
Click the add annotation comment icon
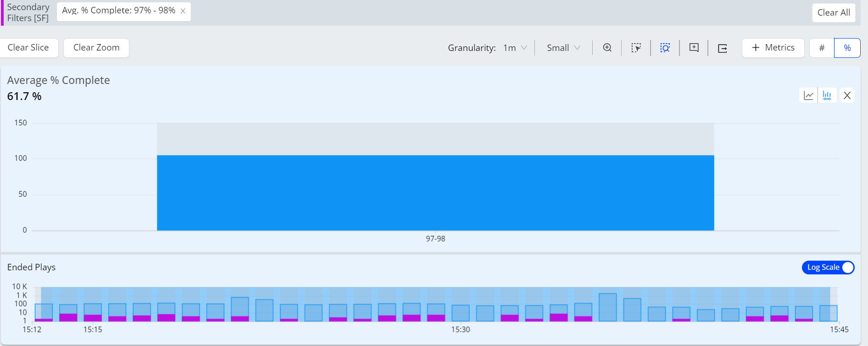tap(694, 48)
